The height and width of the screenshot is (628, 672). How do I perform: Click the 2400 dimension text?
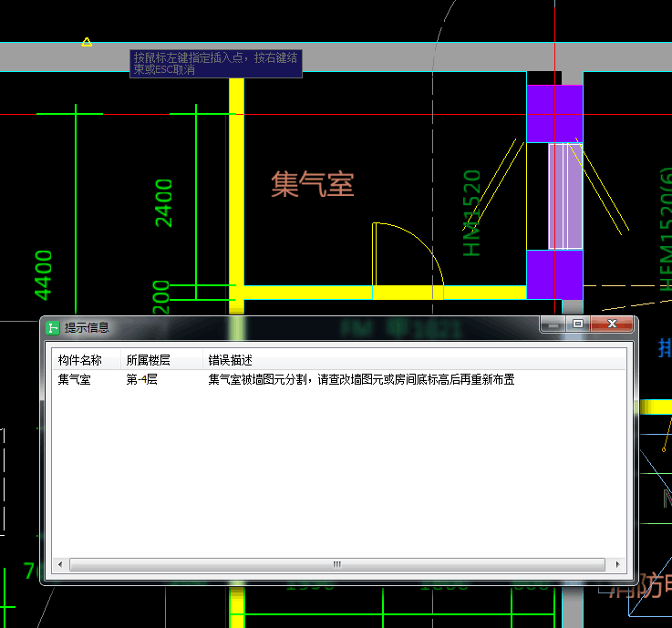(164, 203)
